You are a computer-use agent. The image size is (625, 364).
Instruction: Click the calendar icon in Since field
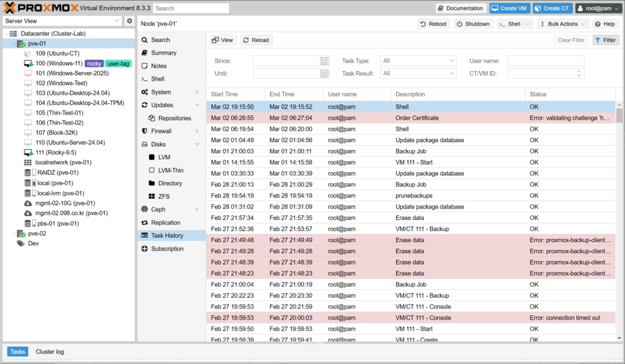pyautogui.click(x=325, y=61)
